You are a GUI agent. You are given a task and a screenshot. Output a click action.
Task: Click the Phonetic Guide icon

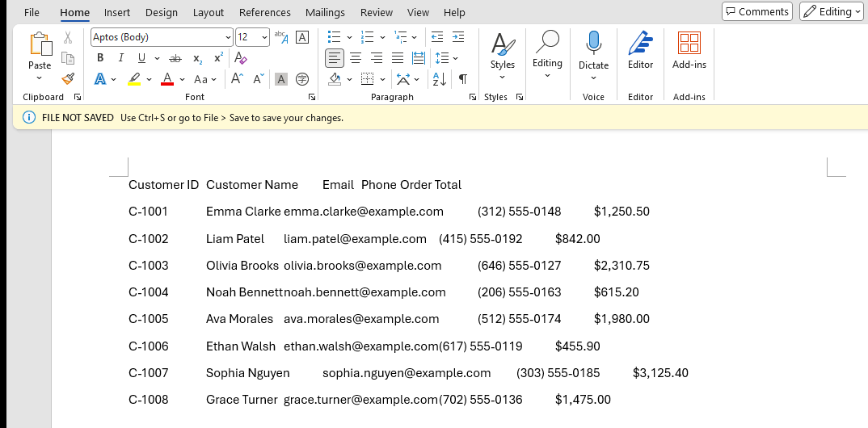point(280,37)
